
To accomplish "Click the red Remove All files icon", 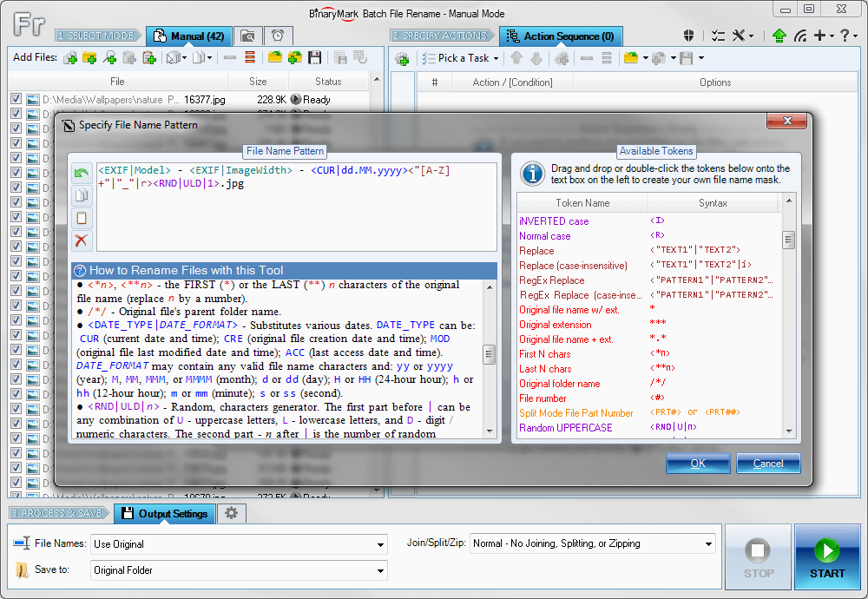I will (250, 57).
